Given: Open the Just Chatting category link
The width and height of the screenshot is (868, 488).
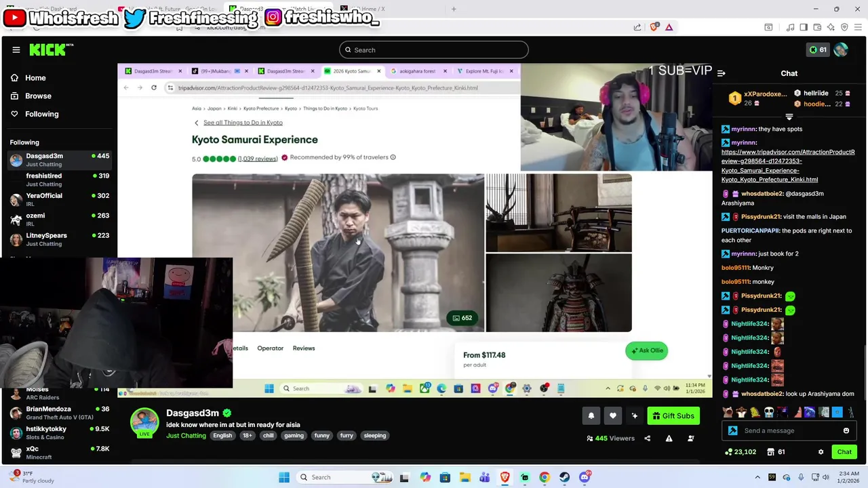Looking at the screenshot, I should click(x=186, y=436).
